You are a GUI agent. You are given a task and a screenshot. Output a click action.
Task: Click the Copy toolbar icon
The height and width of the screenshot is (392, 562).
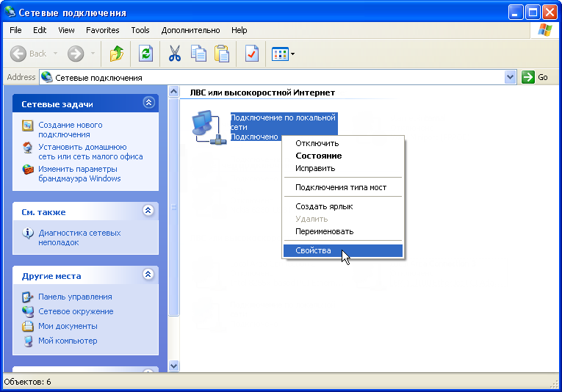pyautogui.click(x=198, y=54)
